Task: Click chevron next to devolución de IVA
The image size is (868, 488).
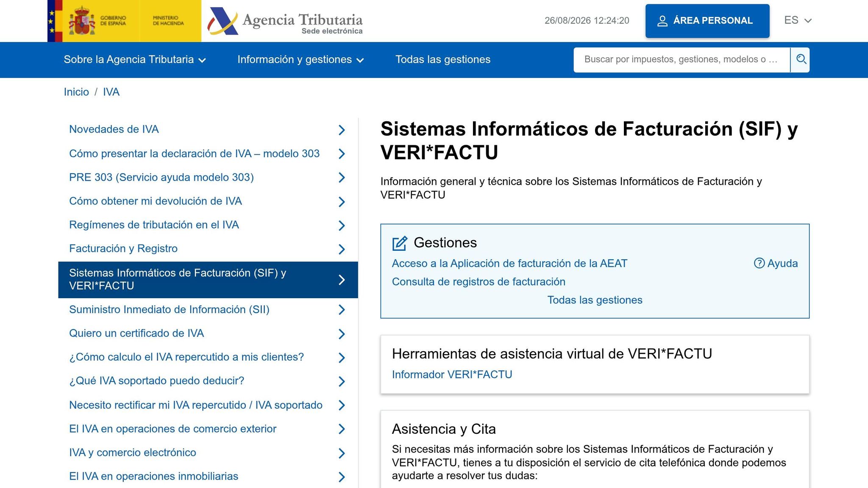Action: pos(342,202)
